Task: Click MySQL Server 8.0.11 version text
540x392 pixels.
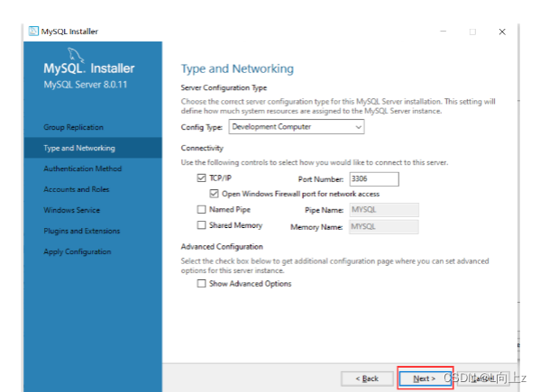Action: [86, 85]
